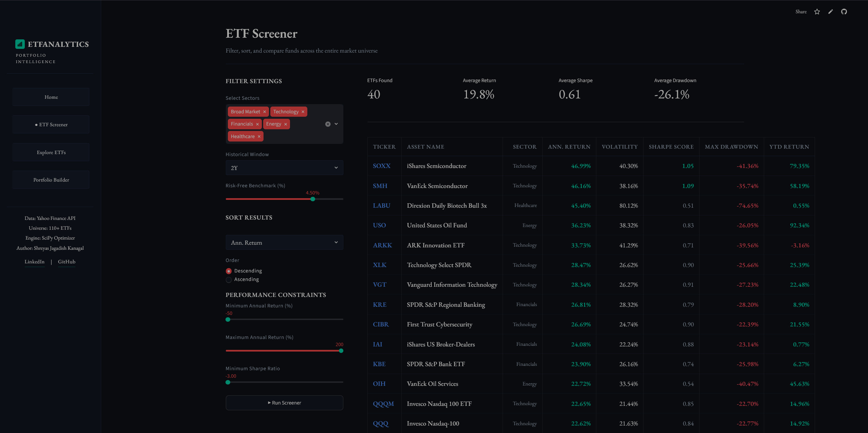This screenshot has height=433, width=868.
Task: Clear all selected sectors
Action: [328, 124]
